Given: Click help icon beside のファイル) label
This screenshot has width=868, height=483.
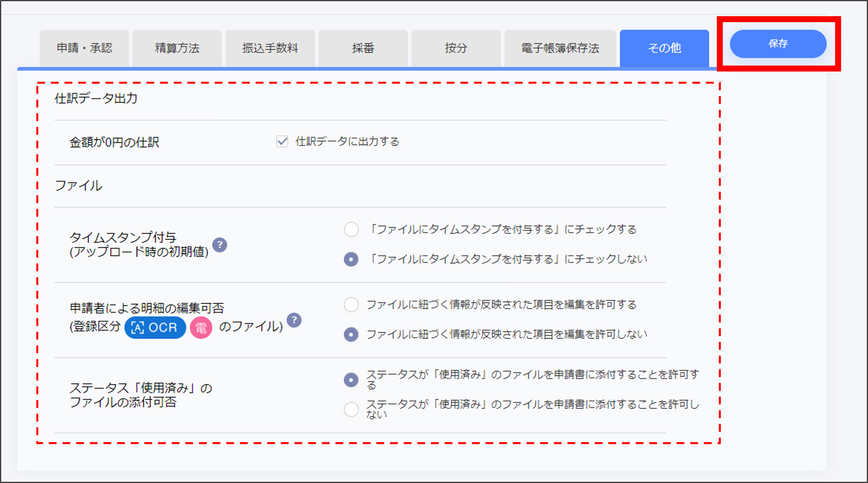Looking at the screenshot, I should point(294,320).
